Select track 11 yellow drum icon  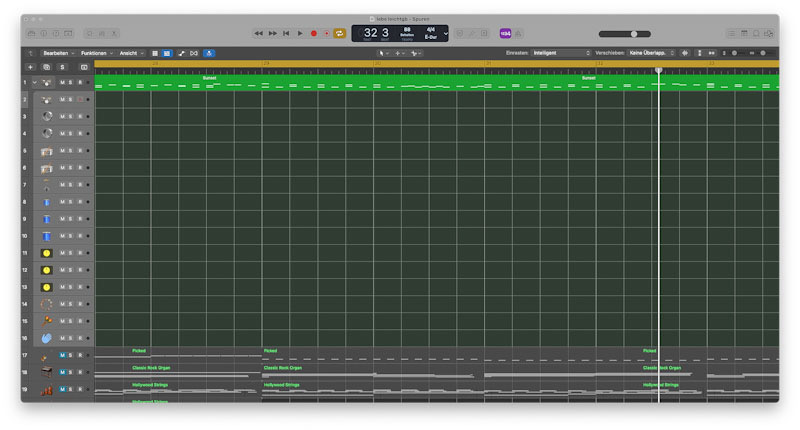(x=46, y=253)
